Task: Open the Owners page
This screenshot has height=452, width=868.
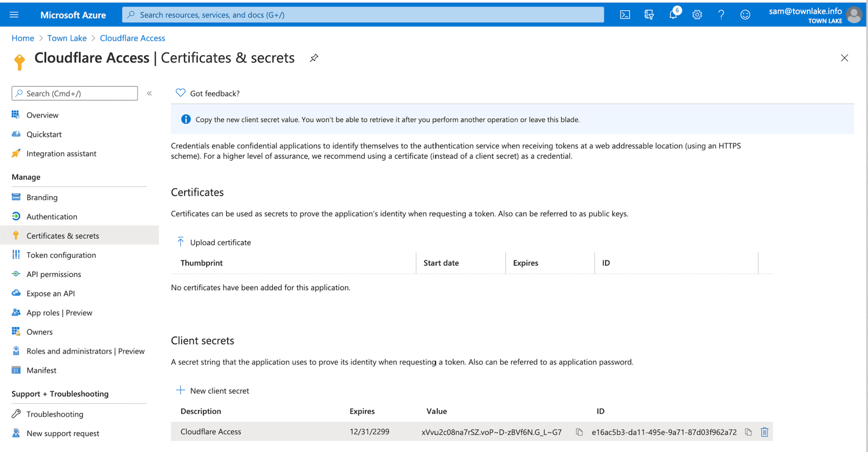Action: 40,332
